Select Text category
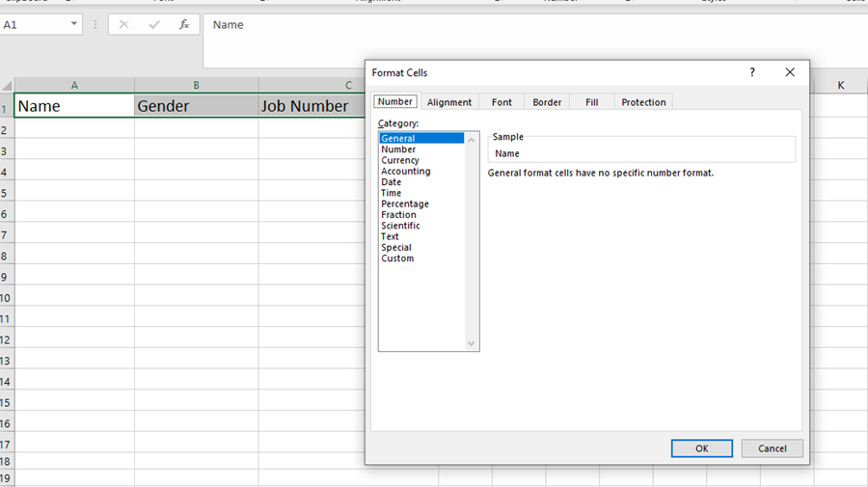This screenshot has width=868, height=487. point(421,236)
